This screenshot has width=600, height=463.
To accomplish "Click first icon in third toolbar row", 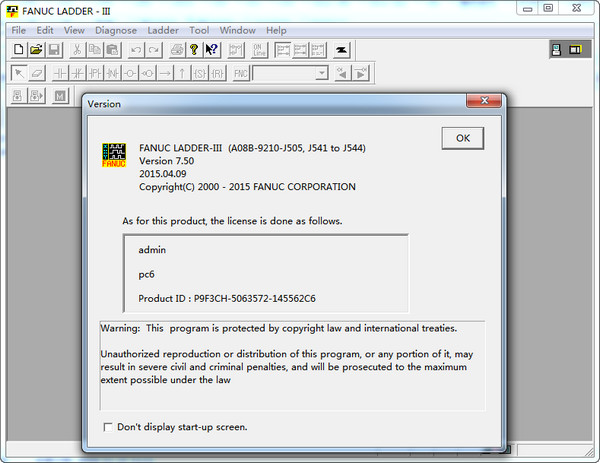I will (x=17, y=96).
